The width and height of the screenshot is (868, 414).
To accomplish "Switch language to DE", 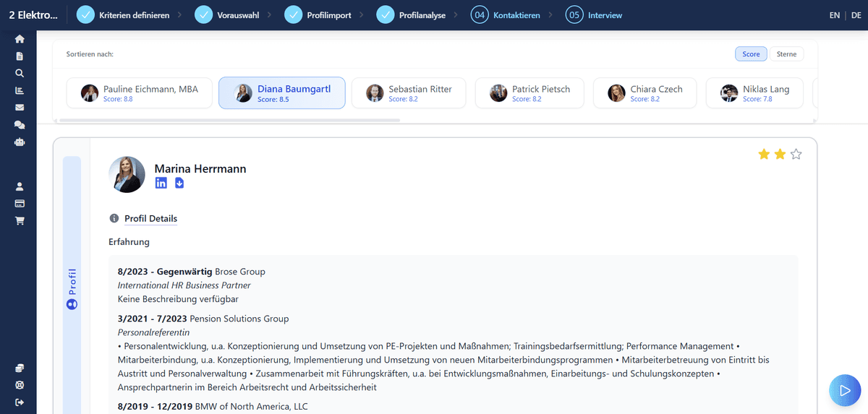I will [x=856, y=15].
